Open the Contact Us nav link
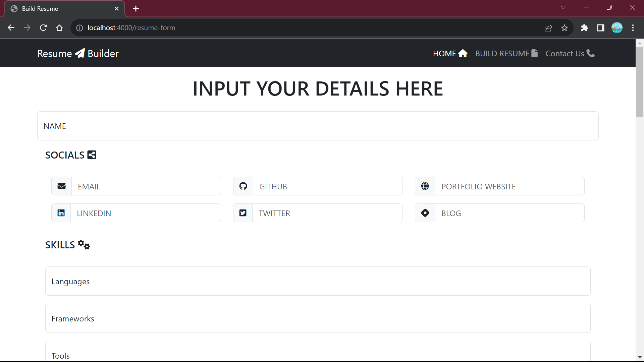The image size is (644, 362). tap(570, 54)
